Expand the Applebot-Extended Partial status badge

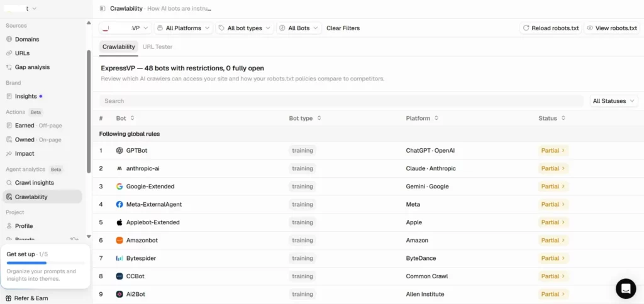tap(553, 222)
